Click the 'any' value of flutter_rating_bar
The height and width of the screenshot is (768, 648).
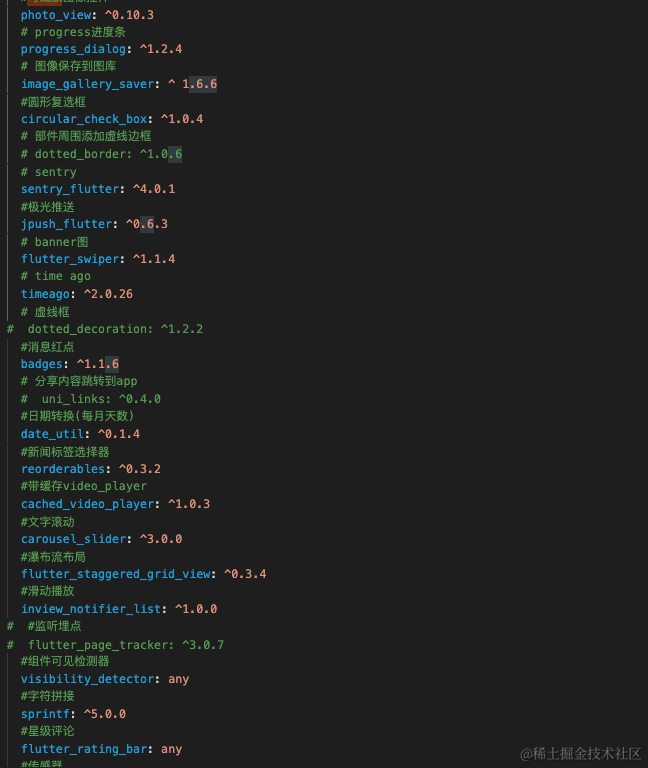(171, 749)
